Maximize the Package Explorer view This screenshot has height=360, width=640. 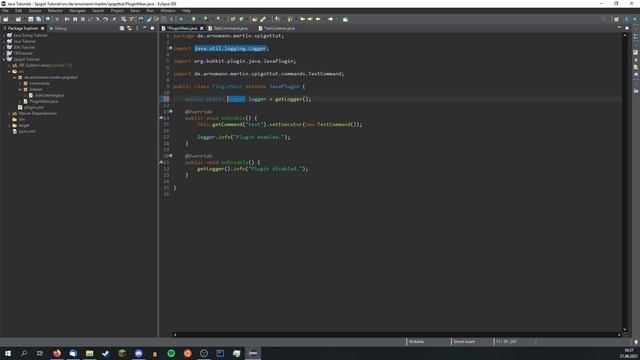pos(152,28)
